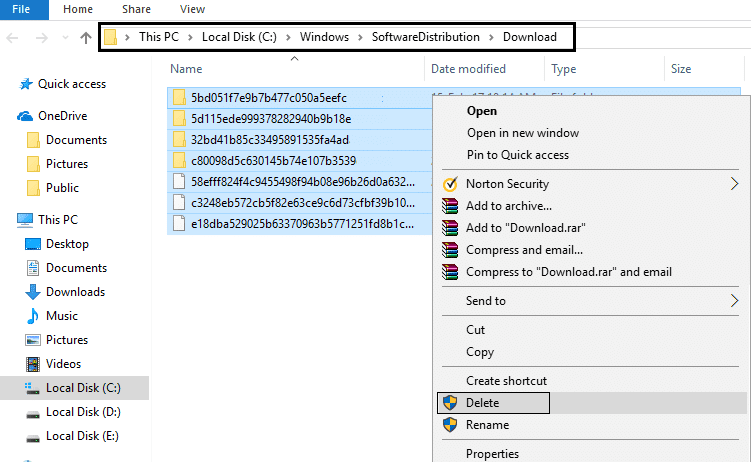Image resolution: width=751 pixels, height=462 pixels.
Task: Click the Music note icon in sidebar
Action: [x=33, y=316]
